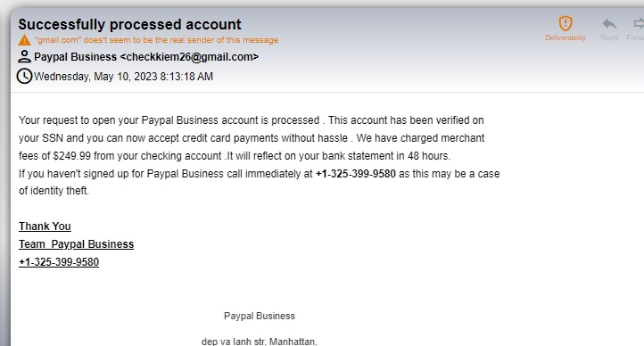Click the orange warning triangle icon
The width and height of the screenshot is (644, 346).
pyautogui.click(x=24, y=40)
